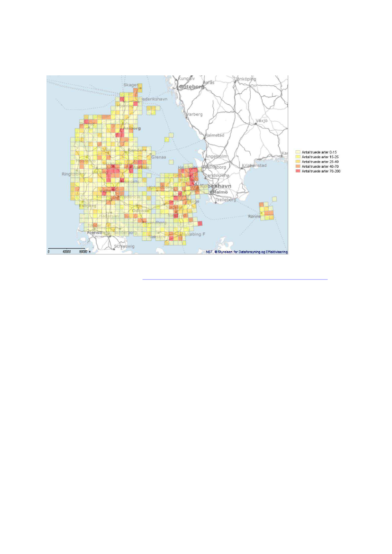
Task: Click the Grenaa city label
Action: point(159,157)
